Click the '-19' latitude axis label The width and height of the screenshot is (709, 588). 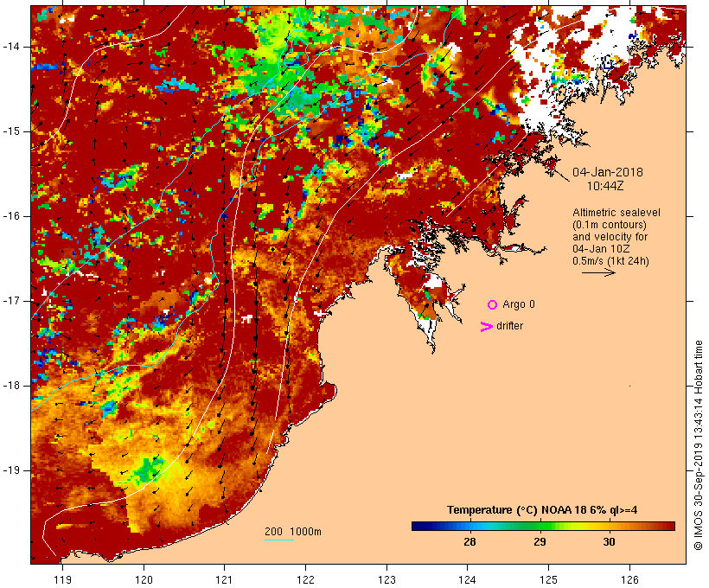pyautogui.click(x=11, y=470)
